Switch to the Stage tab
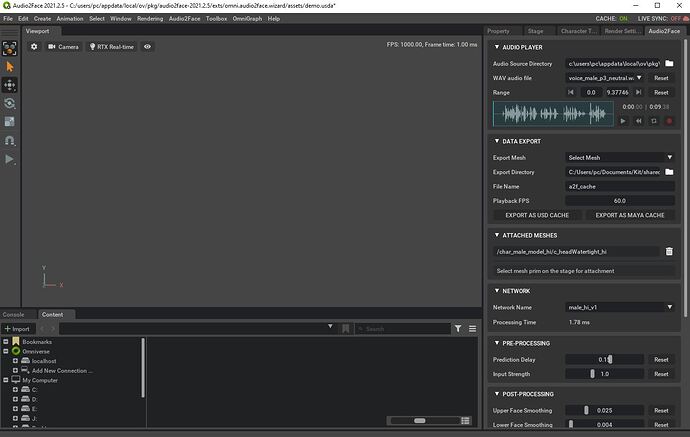 (x=536, y=31)
